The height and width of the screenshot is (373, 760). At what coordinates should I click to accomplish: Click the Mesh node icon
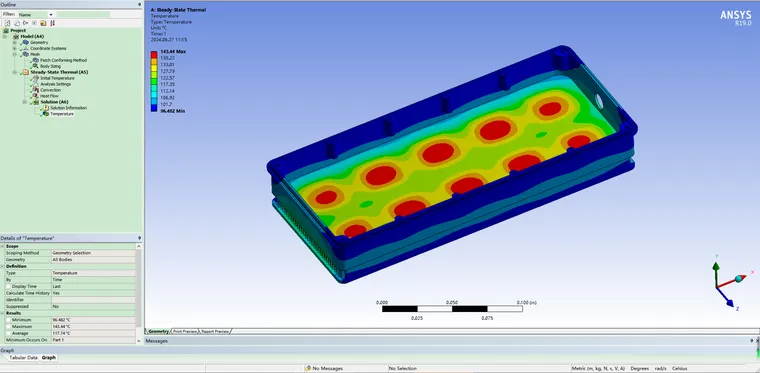25,54
